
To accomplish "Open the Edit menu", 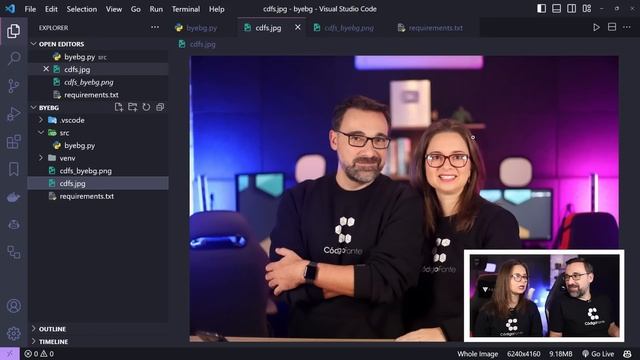I will 51,9.
